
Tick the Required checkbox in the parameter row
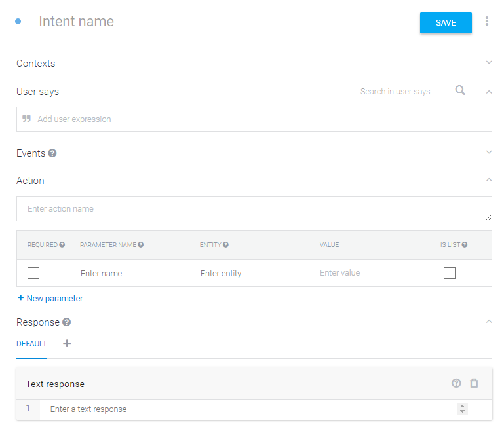point(33,273)
